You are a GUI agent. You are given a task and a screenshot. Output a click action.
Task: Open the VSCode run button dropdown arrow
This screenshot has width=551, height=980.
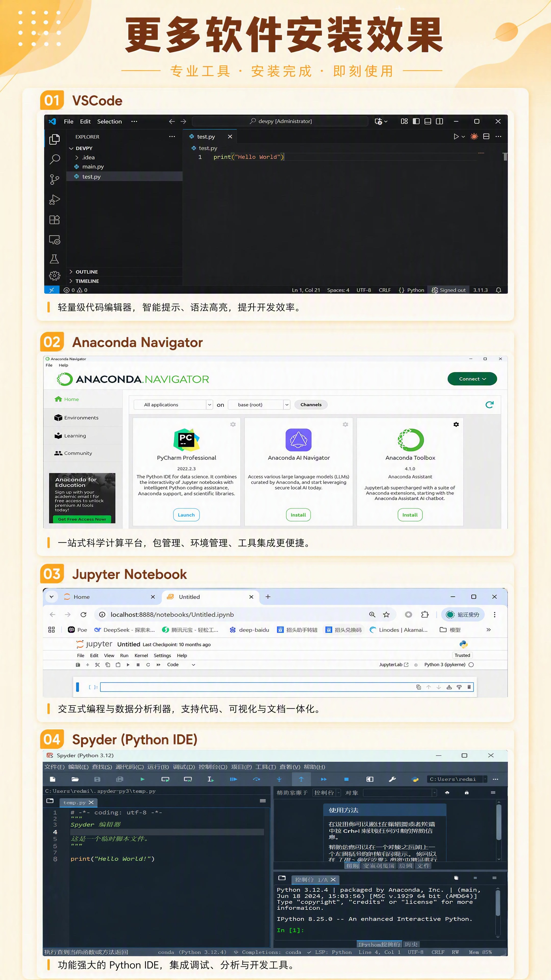tap(463, 136)
